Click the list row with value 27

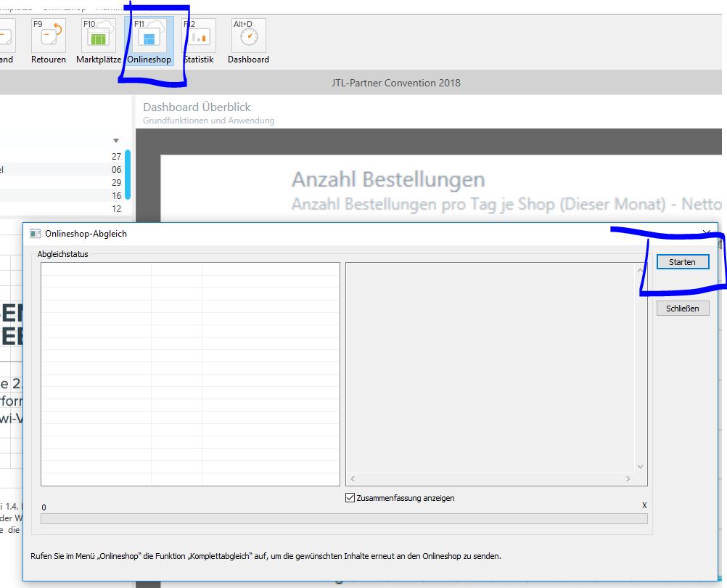(x=61, y=156)
